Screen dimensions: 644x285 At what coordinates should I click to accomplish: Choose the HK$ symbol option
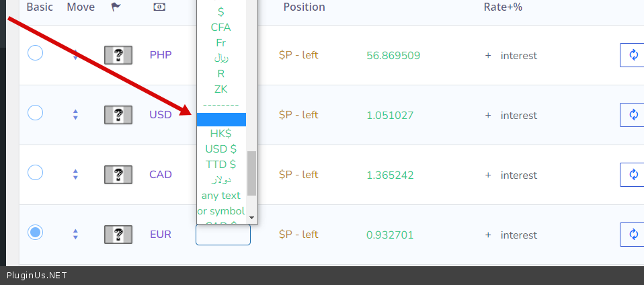tap(221, 134)
